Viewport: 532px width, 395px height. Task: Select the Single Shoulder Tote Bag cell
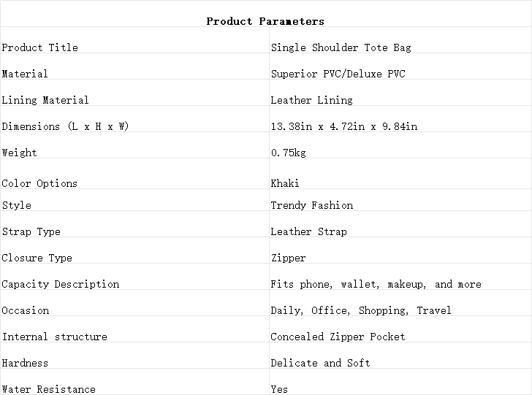[x=400, y=40]
